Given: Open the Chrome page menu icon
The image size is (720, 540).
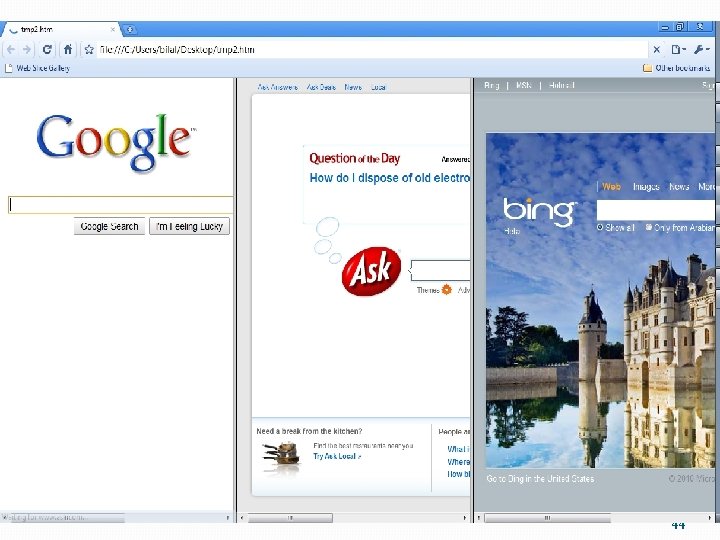Looking at the screenshot, I should pos(678,49).
